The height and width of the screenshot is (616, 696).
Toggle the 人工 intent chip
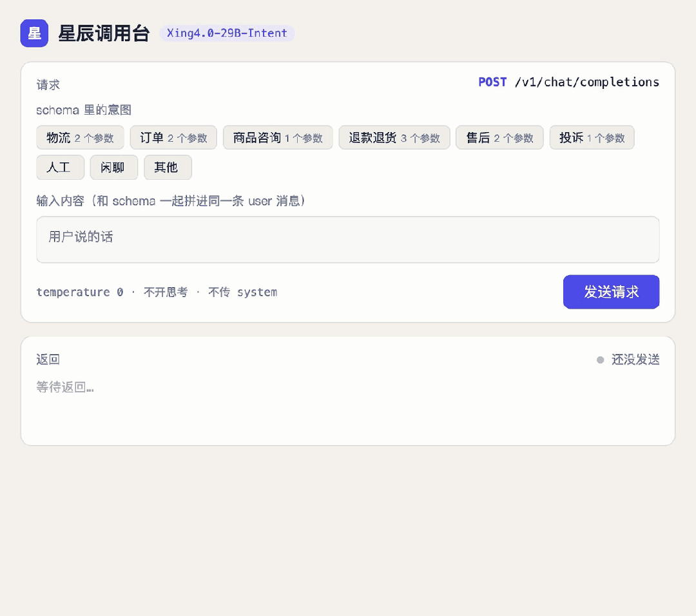point(61,168)
